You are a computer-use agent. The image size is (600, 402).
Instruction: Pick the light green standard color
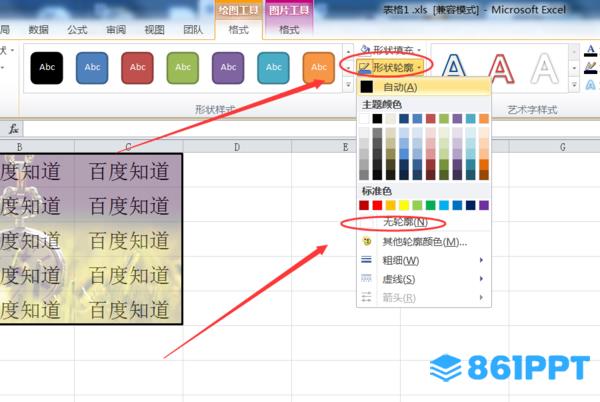[417, 205]
